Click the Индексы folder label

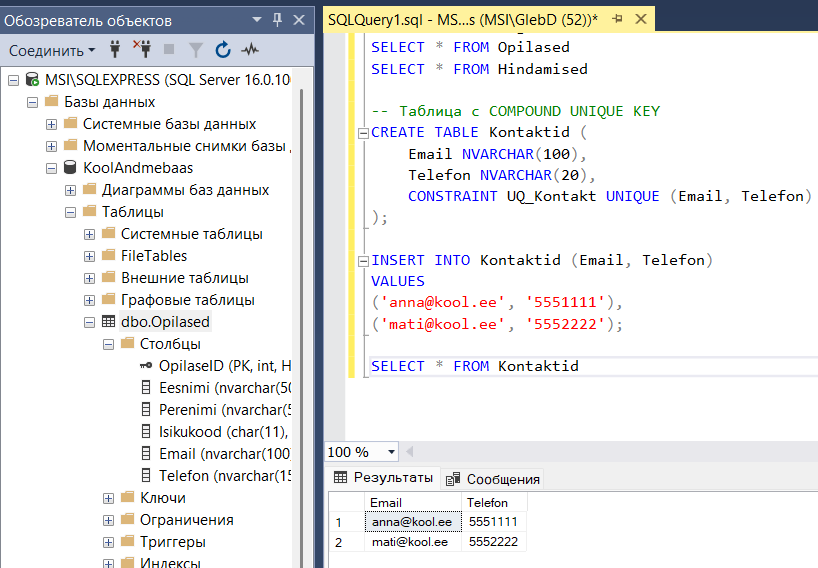click(170, 562)
